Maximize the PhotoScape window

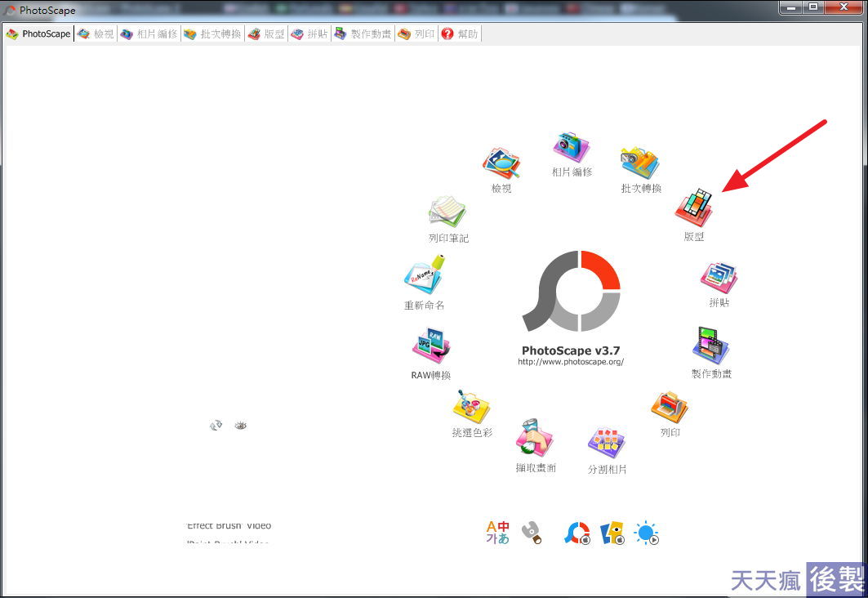tap(812, 7)
